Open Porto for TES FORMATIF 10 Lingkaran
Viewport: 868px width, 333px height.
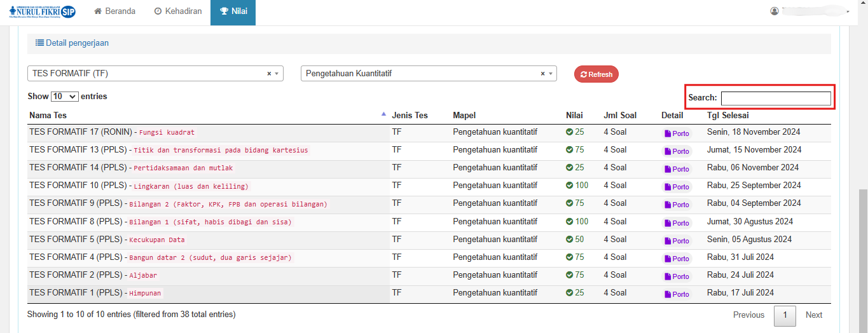[677, 187]
